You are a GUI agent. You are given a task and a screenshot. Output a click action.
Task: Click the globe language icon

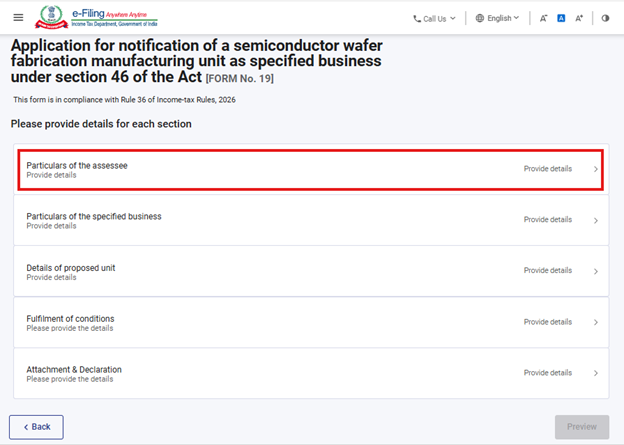[x=480, y=18]
